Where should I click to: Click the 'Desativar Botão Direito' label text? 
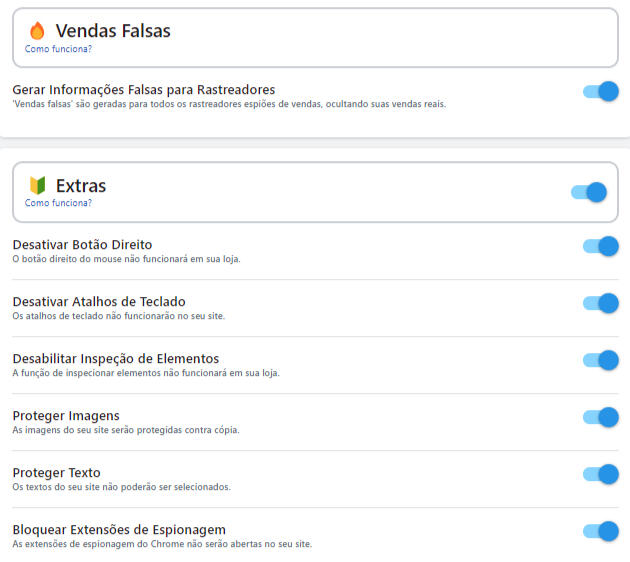click(x=82, y=244)
